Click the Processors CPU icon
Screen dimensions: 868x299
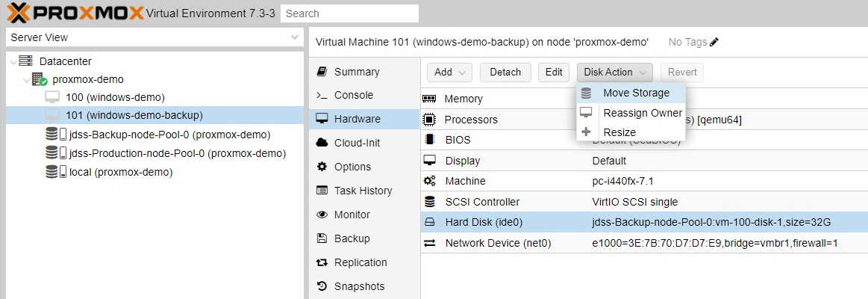tap(429, 120)
